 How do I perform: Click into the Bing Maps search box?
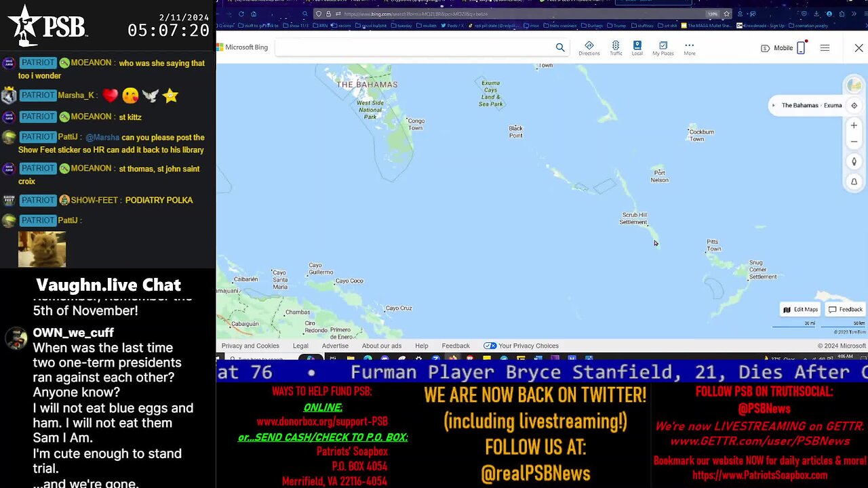[414, 47]
